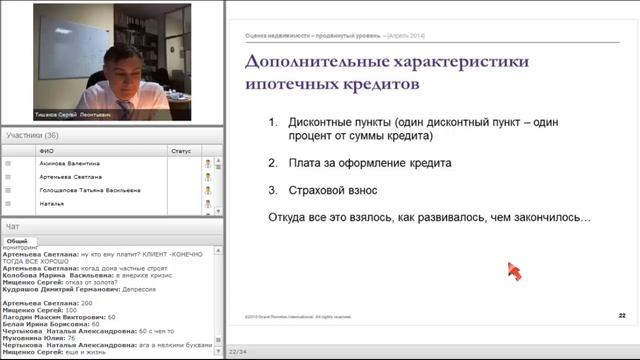Click the row handle icon for Акимова Валентина
The width and height of the screenshot is (640, 360).
pyautogui.click(x=8, y=163)
